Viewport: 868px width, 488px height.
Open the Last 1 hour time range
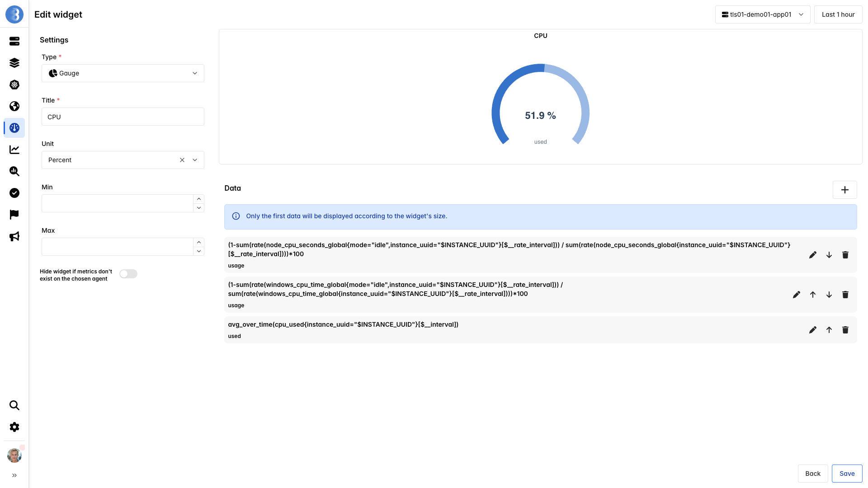point(838,14)
